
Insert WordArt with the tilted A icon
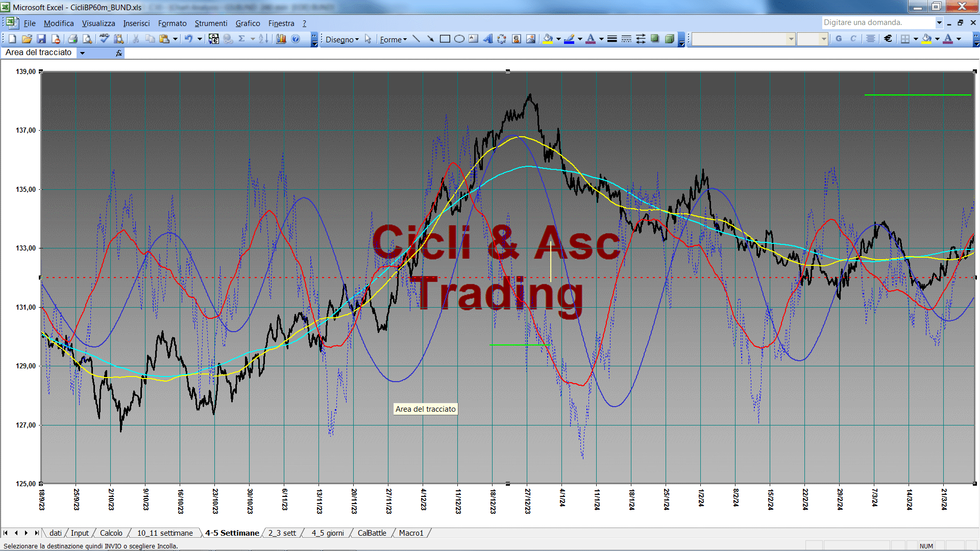coord(488,39)
